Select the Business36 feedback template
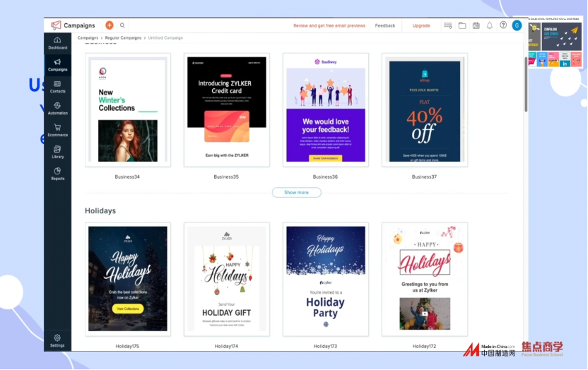 coord(326,109)
